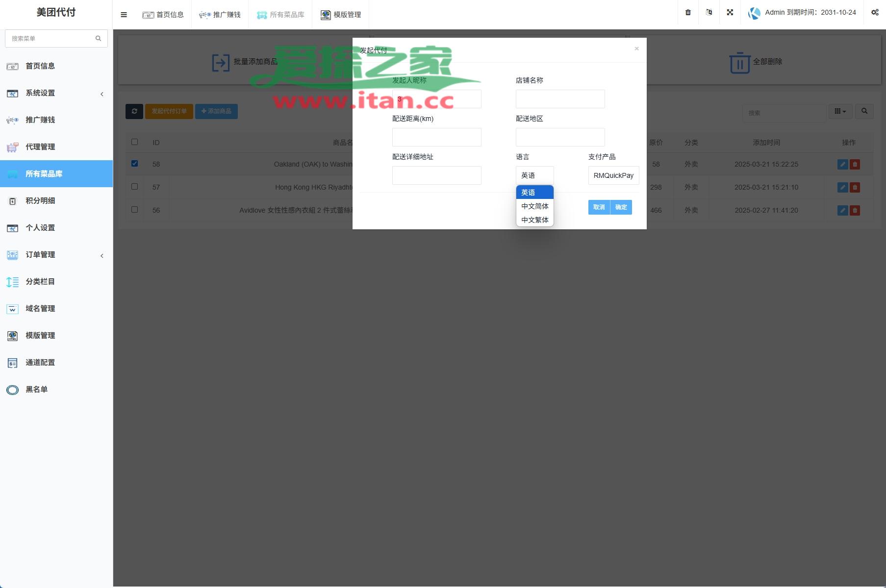Switch to the 模版管理 top tab
886x588 pixels.
click(341, 15)
